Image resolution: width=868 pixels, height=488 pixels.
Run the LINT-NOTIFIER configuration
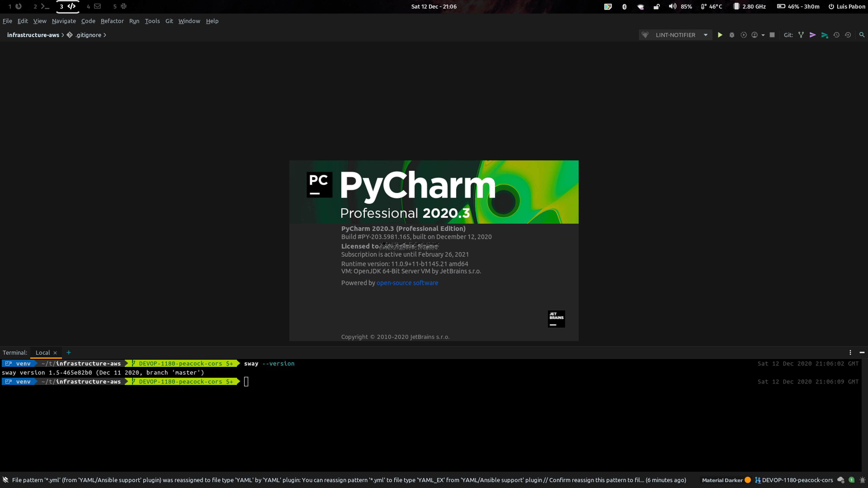pos(720,35)
